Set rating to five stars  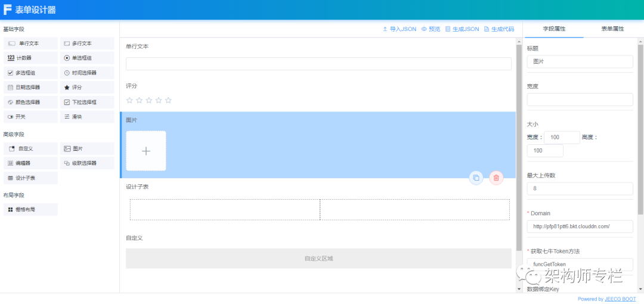[x=168, y=100]
